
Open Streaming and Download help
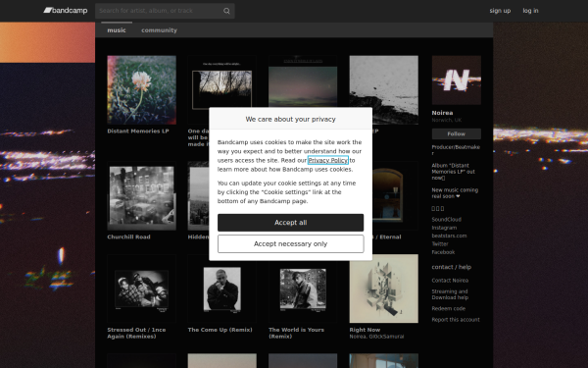click(x=450, y=294)
